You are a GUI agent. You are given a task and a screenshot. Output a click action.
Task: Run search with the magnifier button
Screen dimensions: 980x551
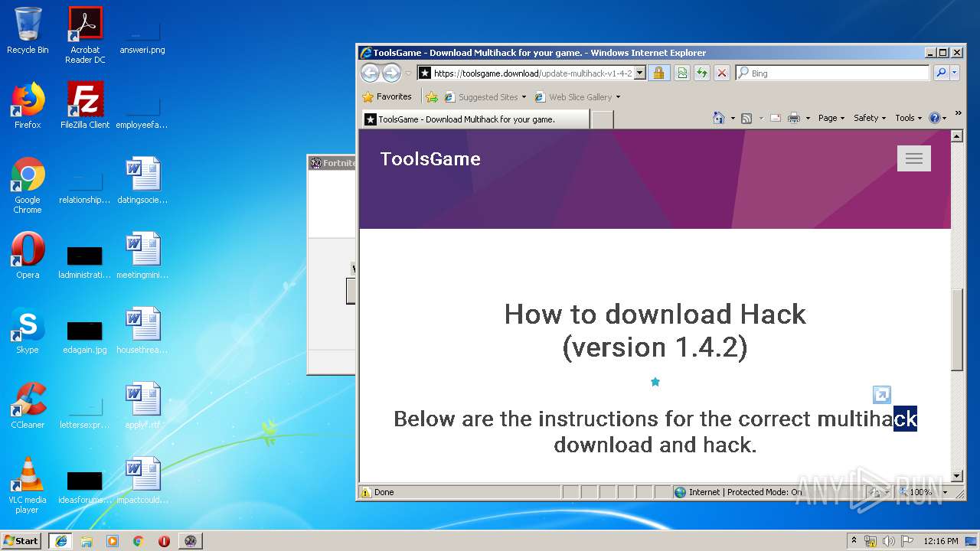pos(940,73)
